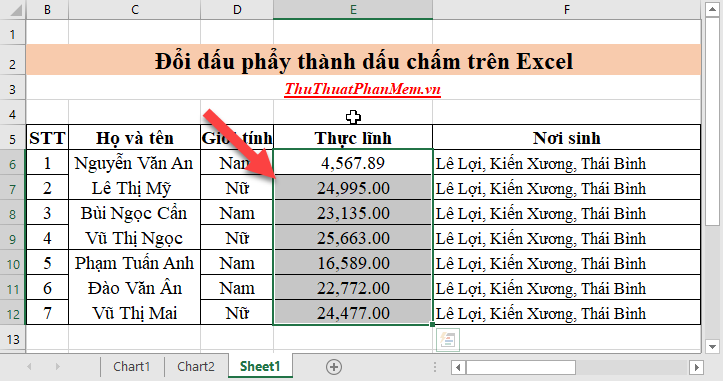723x381 pixels.
Task: Click the 'Nơi sinh' header cell
Action: 567,137
